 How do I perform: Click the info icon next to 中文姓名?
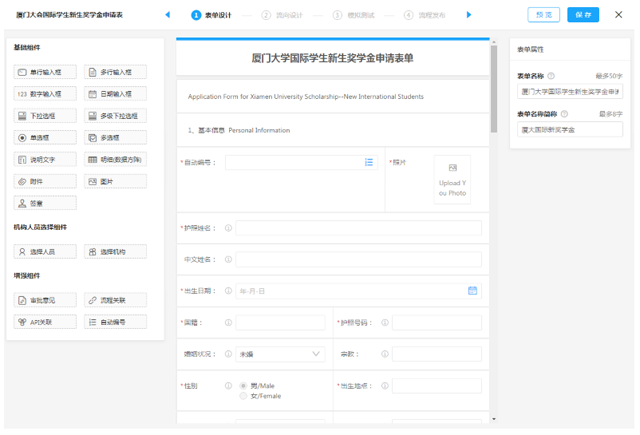(228, 259)
